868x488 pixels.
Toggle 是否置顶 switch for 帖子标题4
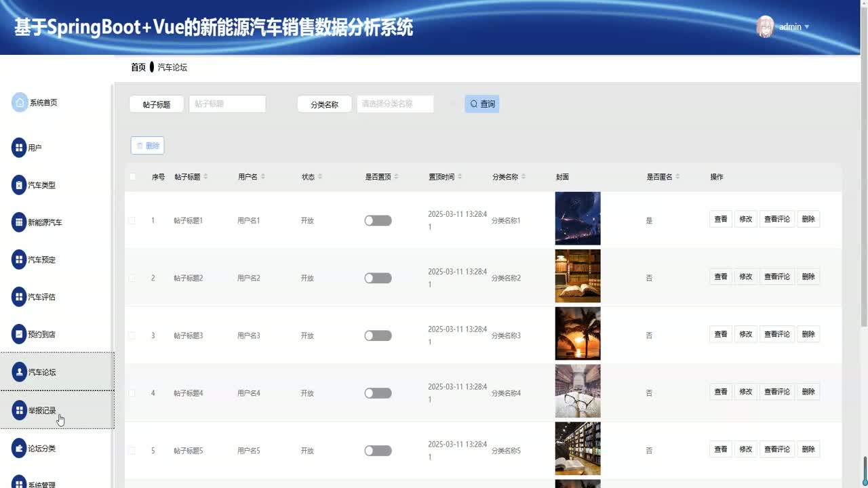tap(378, 393)
